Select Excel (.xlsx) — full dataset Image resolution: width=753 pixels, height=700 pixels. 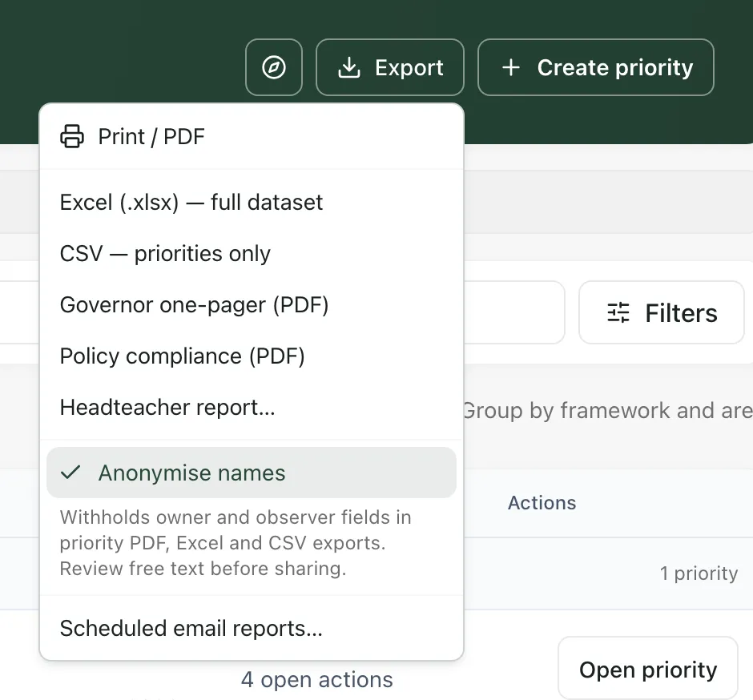click(x=252, y=202)
